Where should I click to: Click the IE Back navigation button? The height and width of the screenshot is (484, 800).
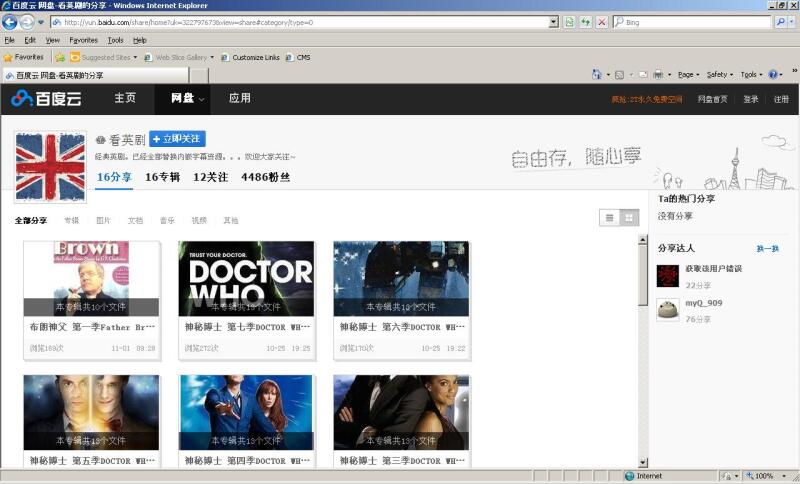[x=10, y=22]
